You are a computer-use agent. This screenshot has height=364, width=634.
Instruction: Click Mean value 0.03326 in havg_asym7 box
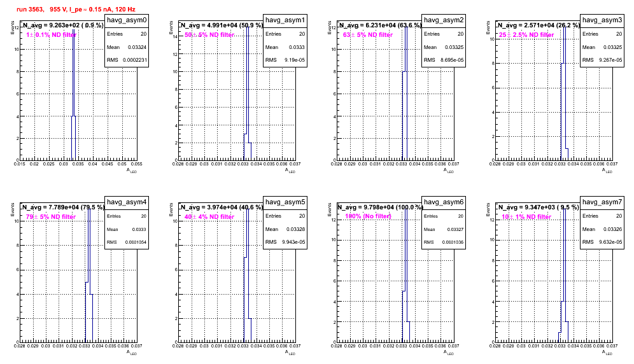pos(612,229)
